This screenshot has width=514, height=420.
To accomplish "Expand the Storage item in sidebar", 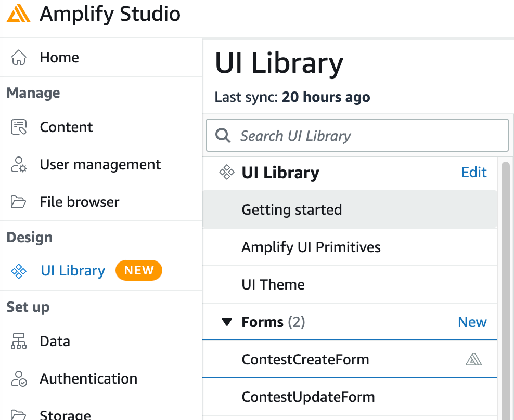I will point(65,414).
